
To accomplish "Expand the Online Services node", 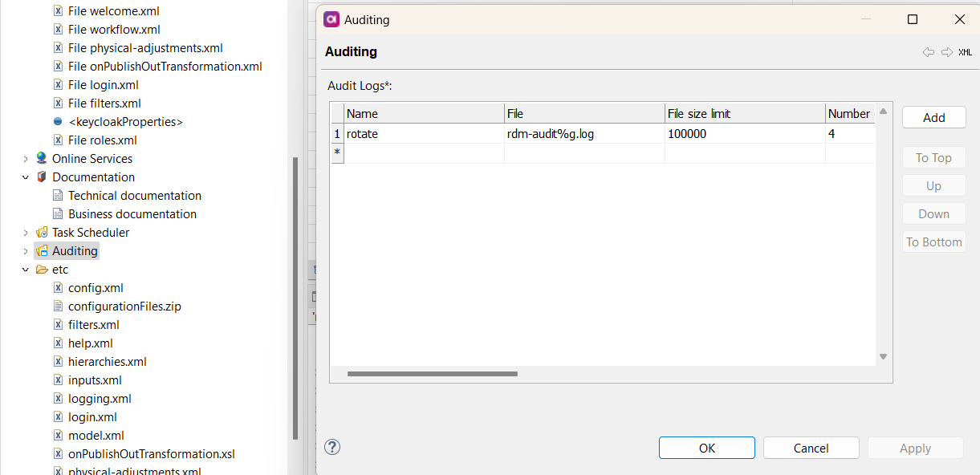I will click(x=26, y=159).
